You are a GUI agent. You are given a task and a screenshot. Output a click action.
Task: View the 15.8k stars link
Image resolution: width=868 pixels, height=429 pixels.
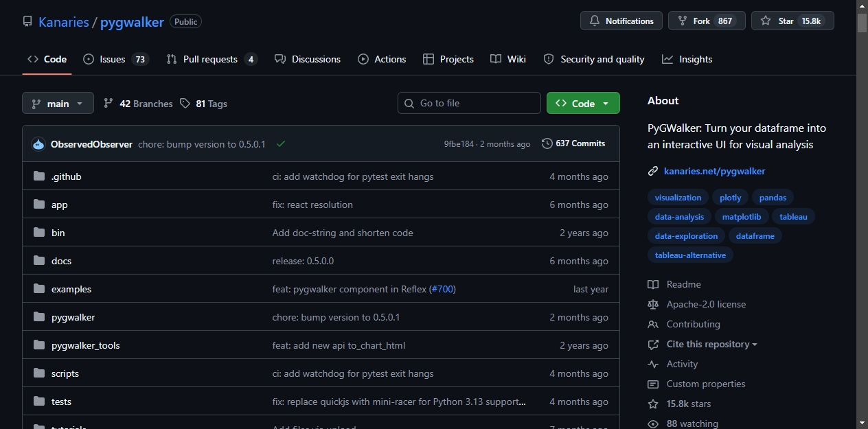point(680,404)
